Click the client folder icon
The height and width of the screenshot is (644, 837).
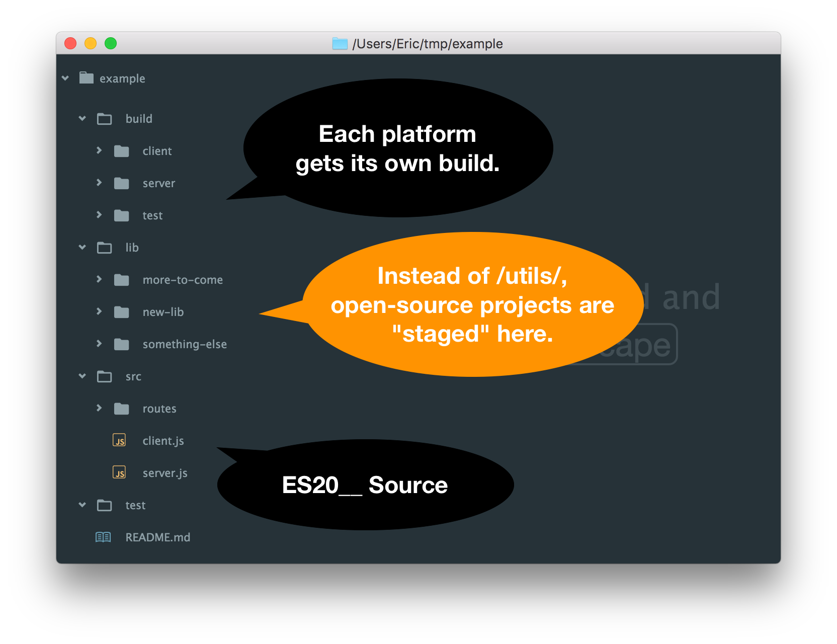point(122,151)
